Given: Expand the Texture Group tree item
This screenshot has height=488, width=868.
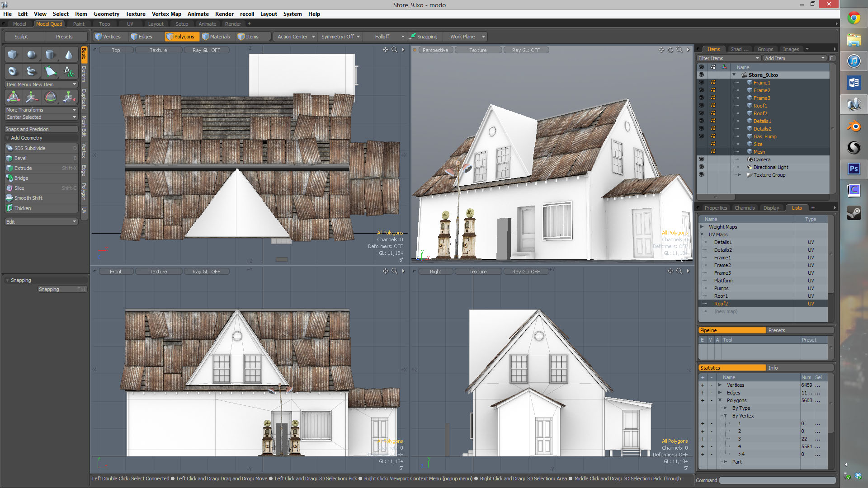Looking at the screenshot, I should pyautogui.click(x=739, y=175).
